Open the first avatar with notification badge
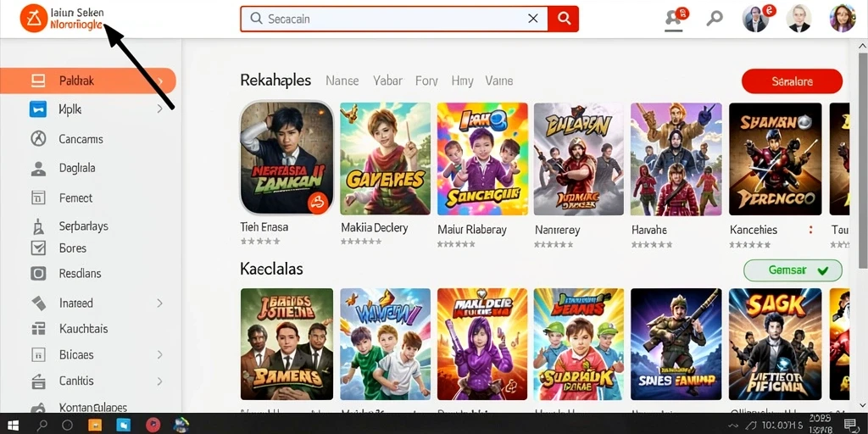868x434 pixels. click(x=756, y=19)
